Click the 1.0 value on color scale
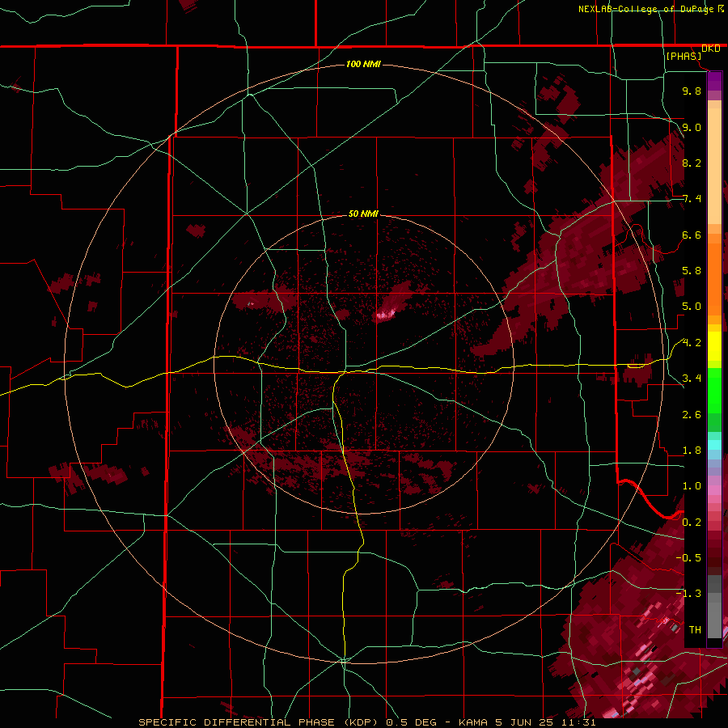This screenshot has width=728, height=728. 692,486
